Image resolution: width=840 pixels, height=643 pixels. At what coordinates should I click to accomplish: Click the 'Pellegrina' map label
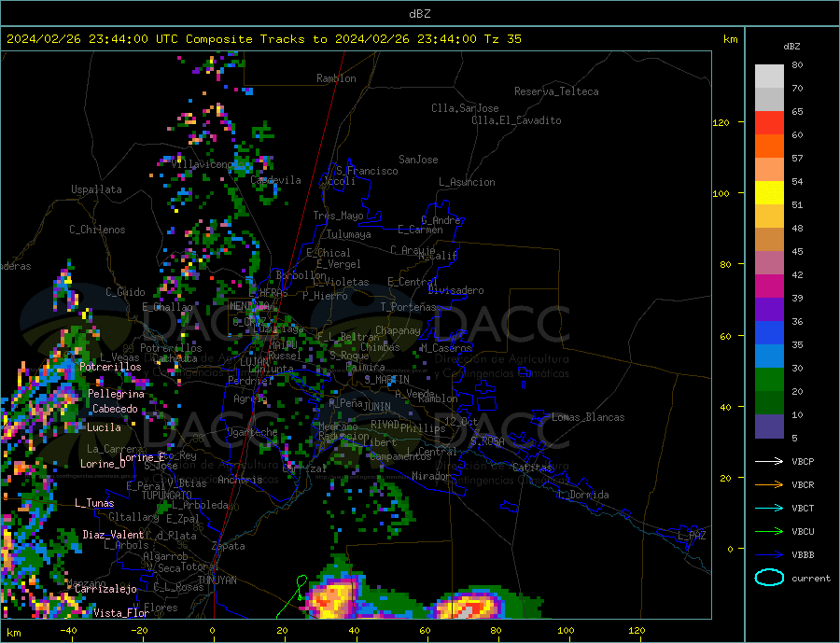(x=116, y=394)
